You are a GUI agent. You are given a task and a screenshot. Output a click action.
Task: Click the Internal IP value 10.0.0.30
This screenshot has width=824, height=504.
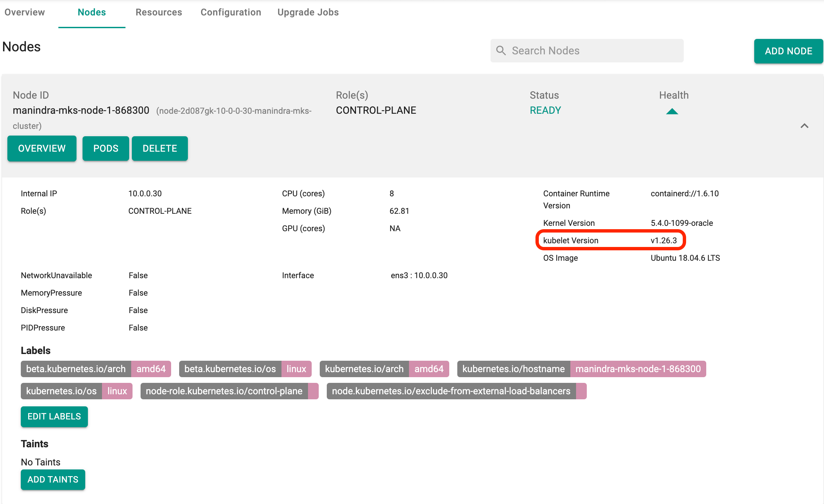(145, 194)
